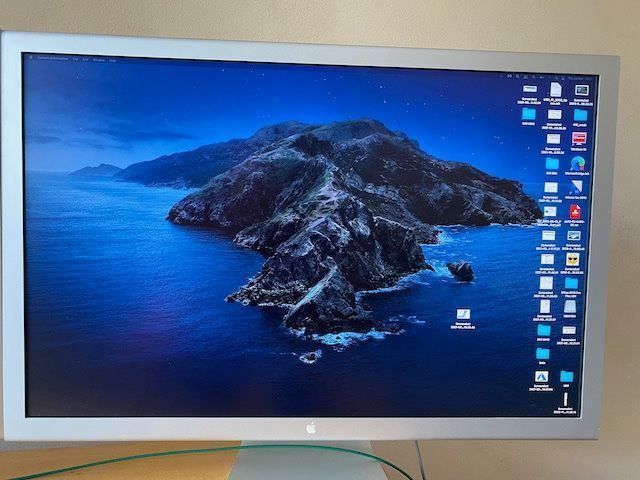Image resolution: width=640 pixels, height=480 pixels.
Task: Select the bottom-right blue folder on desktop
Action: [x=567, y=377]
